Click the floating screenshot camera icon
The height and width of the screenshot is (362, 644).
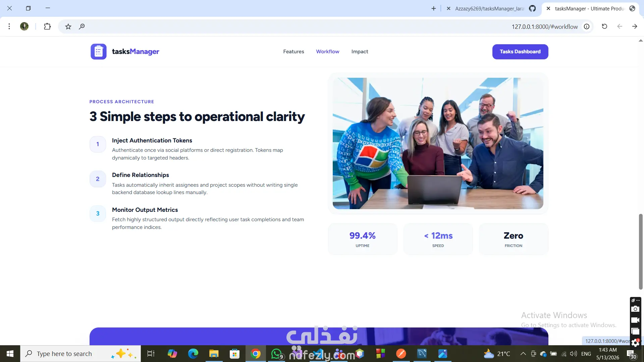tap(635, 309)
